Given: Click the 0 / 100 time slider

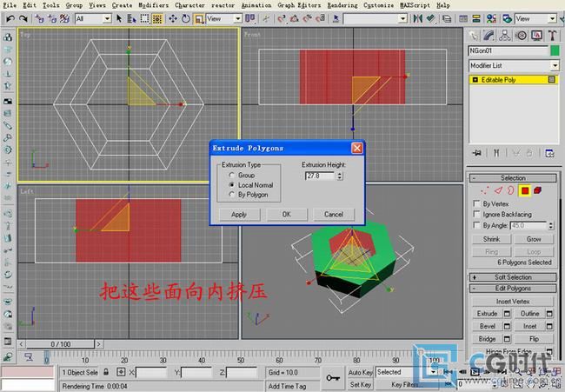Looking at the screenshot, I should 60,344.
